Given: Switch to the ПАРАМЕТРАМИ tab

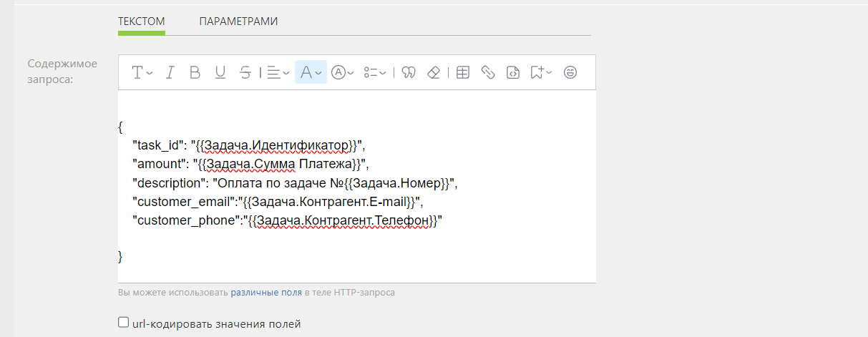Looking at the screenshot, I should (x=238, y=21).
